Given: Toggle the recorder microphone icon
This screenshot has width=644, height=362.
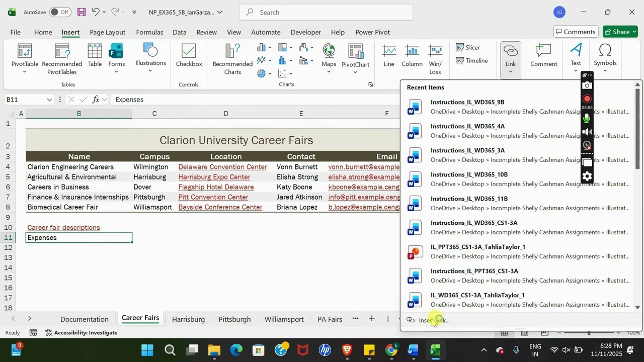Looking at the screenshot, I should tap(587, 119).
